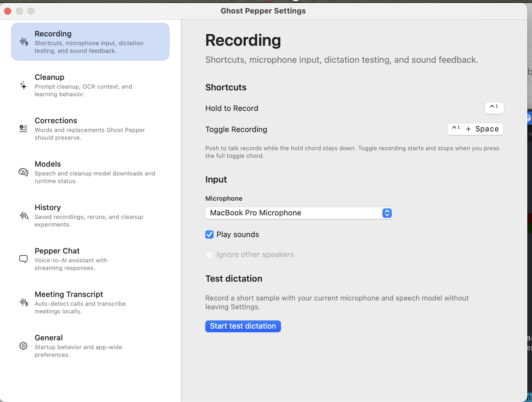Click the Meeting Transcript waveform icon
This screenshot has height=402, width=532.
click(x=24, y=302)
